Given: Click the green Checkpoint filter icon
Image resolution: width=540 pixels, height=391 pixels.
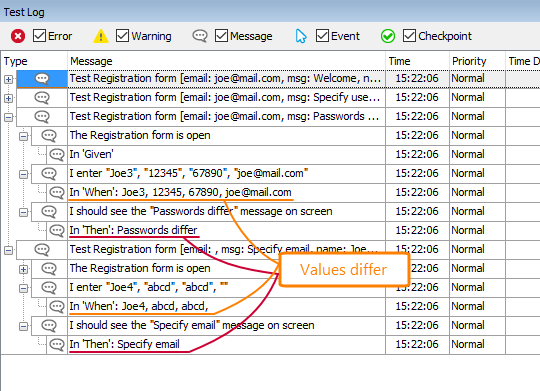Looking at the screenshot, I should pos(388,36).
